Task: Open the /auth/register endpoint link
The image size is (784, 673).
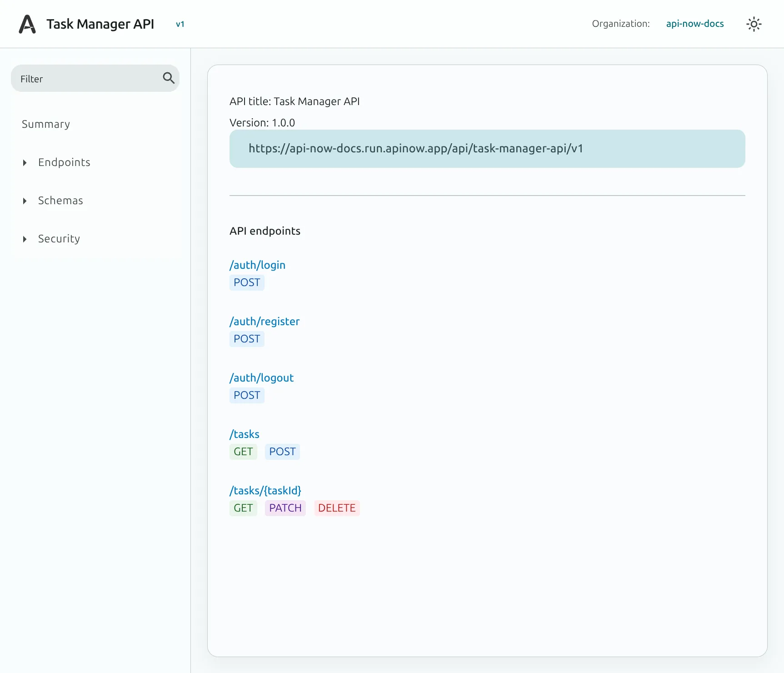Action: click(x=265, y=321)
